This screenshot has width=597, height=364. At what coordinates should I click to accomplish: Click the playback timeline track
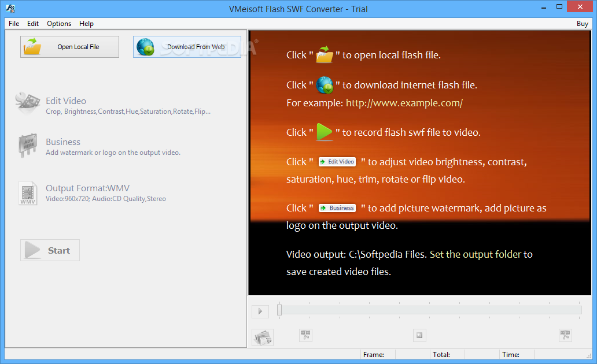430,310
